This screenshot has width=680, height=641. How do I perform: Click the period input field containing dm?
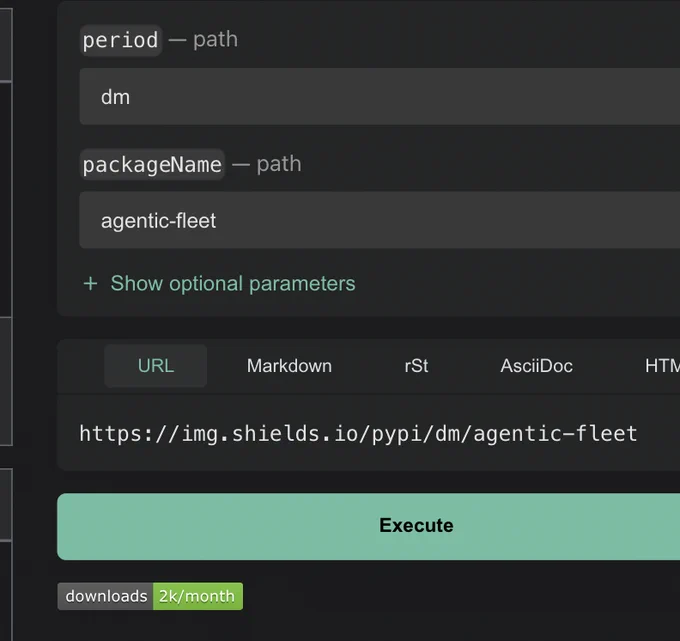(x=379, y=96)
